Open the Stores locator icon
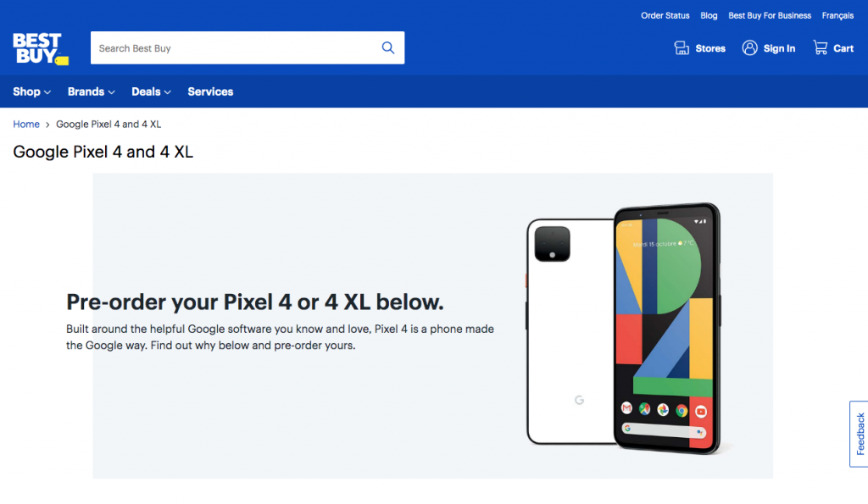The image size is (868, 504). (x=682, y=48)
